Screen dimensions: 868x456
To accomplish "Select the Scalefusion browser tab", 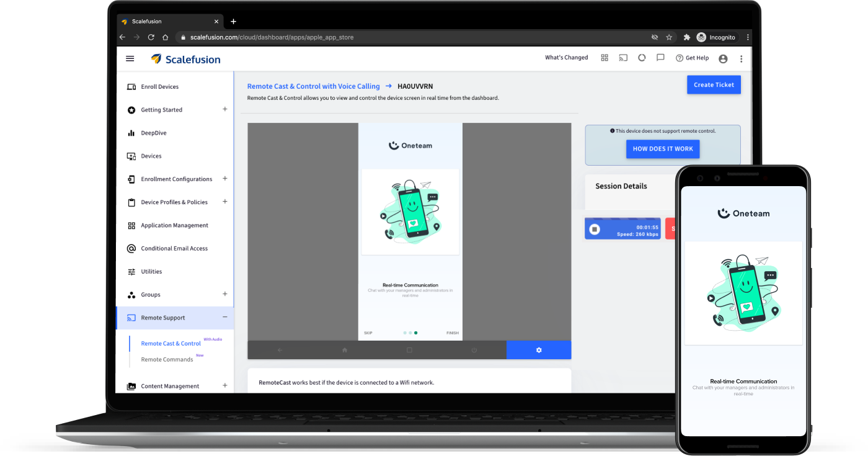I will point(170,21).
